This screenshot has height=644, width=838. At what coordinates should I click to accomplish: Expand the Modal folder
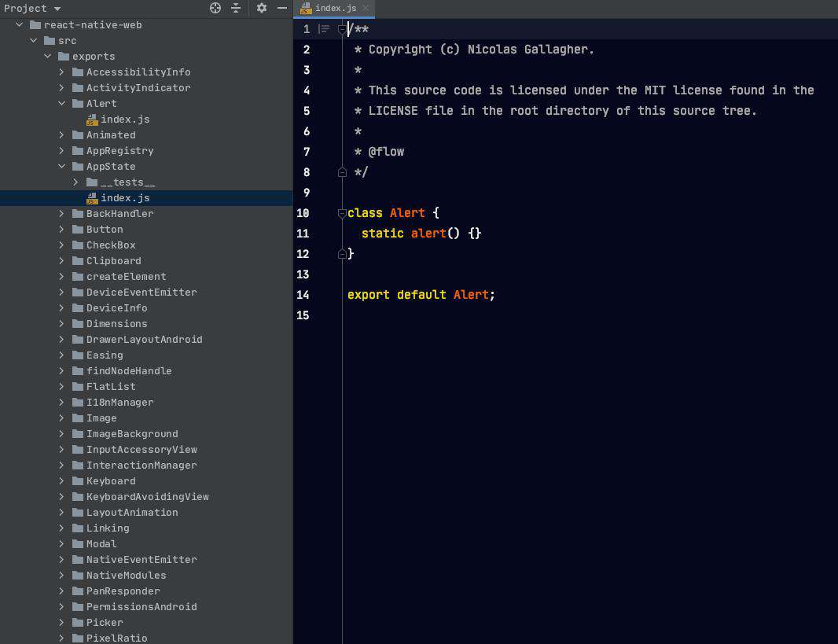[x=61, y=543]
